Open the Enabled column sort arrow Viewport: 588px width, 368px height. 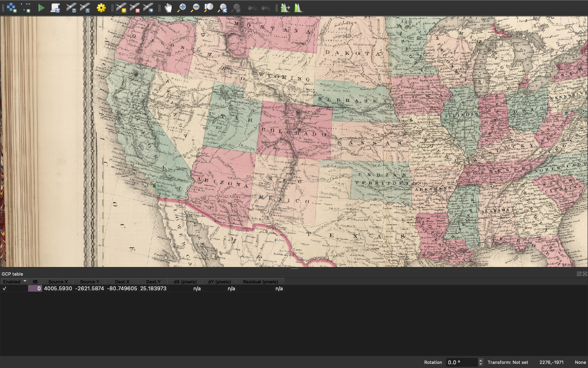coord(25,281)
